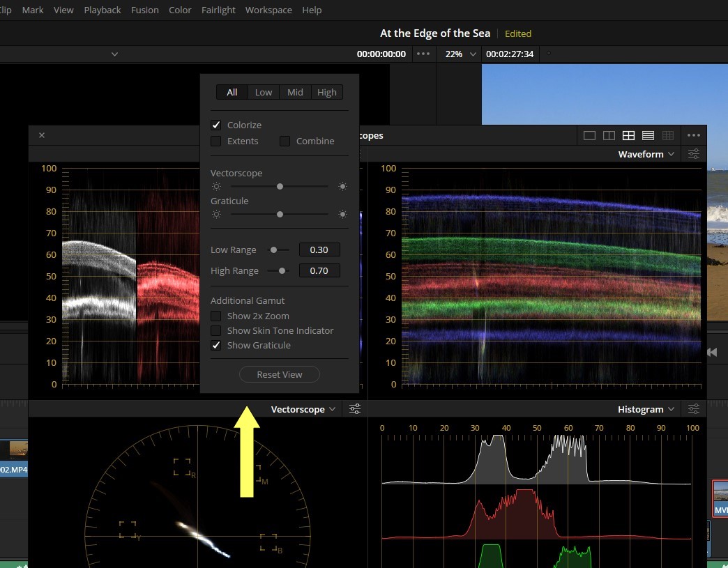Uncheck Show Graticule checkbox
Screen dimensions: 728x568
[216, 345]
